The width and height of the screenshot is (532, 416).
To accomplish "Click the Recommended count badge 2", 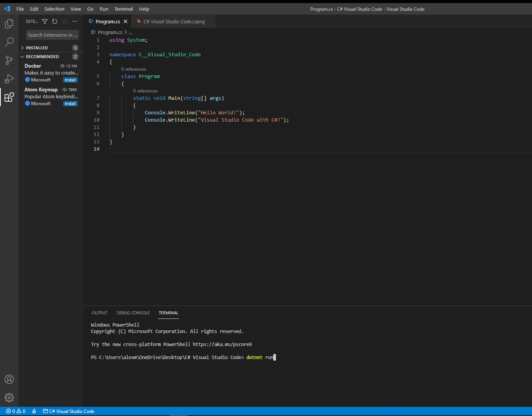I will [75, 57].
